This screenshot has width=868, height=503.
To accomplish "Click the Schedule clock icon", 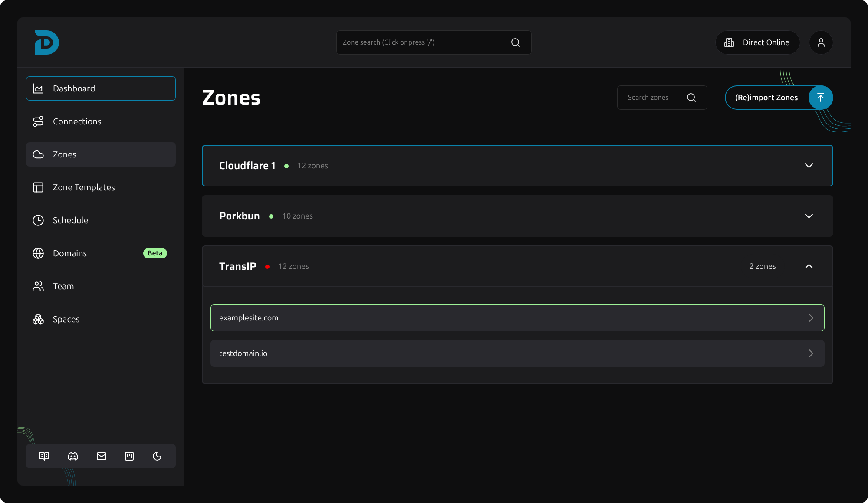I will click(x=38, y=220).
